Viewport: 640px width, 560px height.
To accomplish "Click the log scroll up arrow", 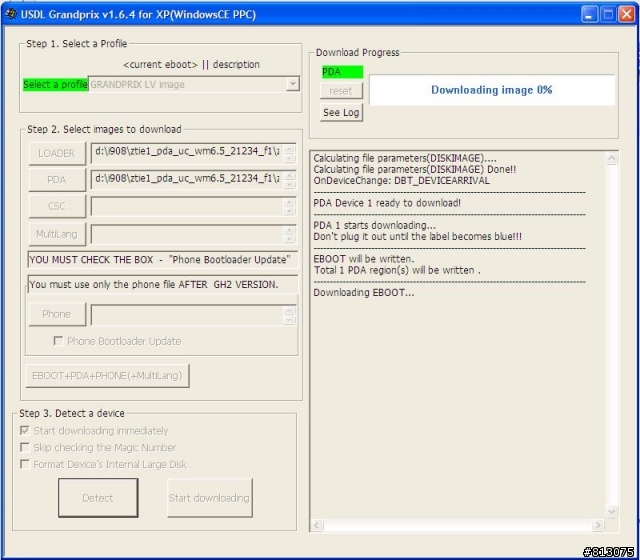I will [611, 158].
